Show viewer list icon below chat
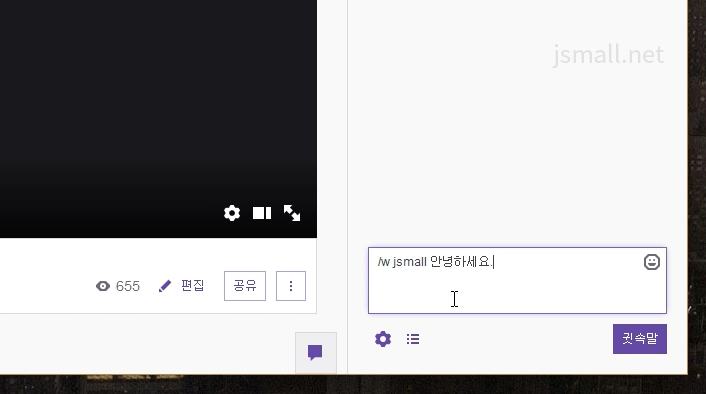Viewport: 706px width, 394px height. coord(413,339)
